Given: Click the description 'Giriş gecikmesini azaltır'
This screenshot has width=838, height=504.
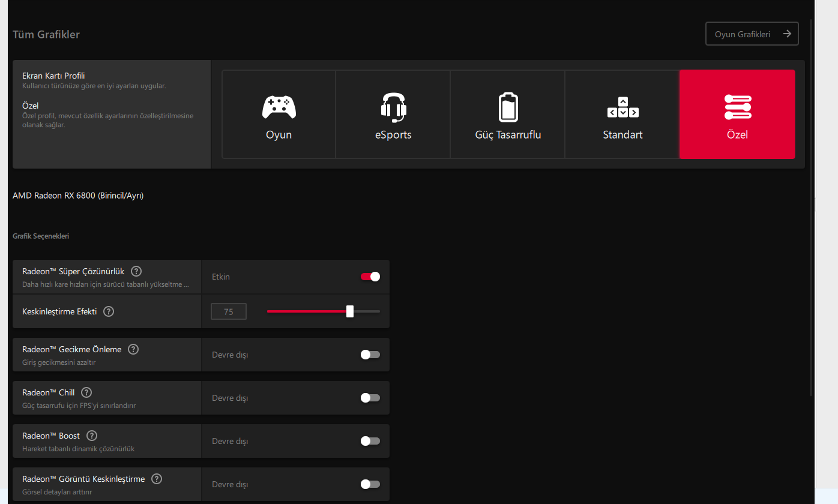Looking at the screenshot, I should click(59, 362).
